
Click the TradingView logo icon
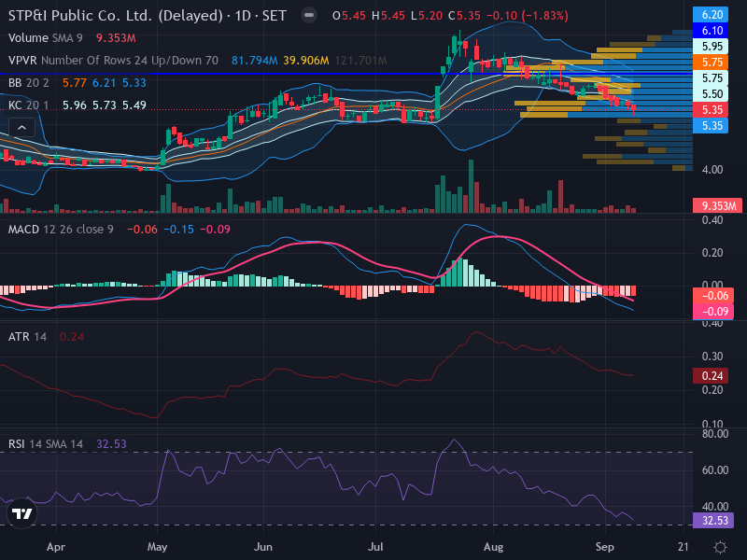21,513
